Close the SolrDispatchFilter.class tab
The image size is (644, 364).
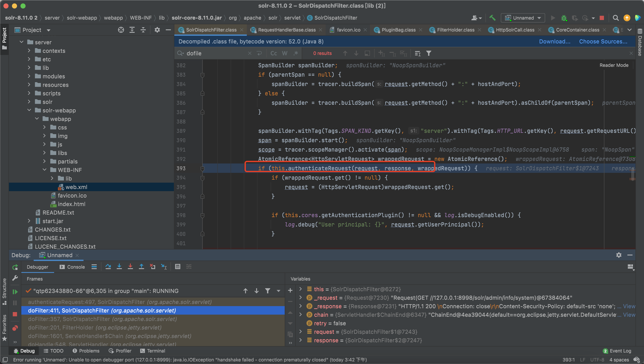click(241, 30)
